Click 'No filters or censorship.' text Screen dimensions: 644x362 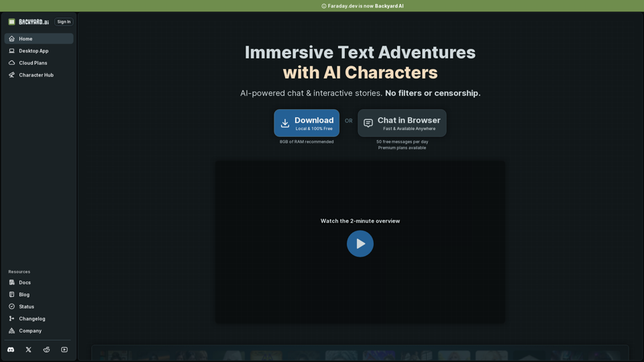(433, 93)
